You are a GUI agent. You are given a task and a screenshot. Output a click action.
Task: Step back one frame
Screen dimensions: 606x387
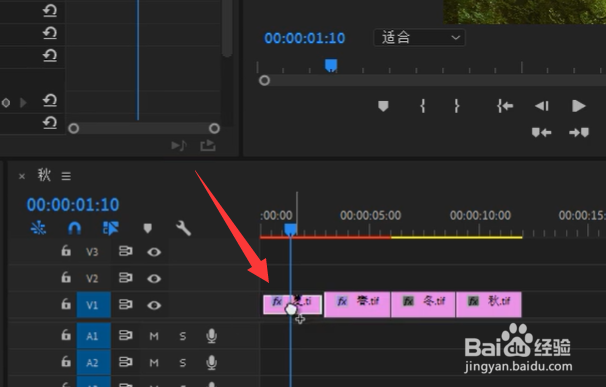point(542,106)
